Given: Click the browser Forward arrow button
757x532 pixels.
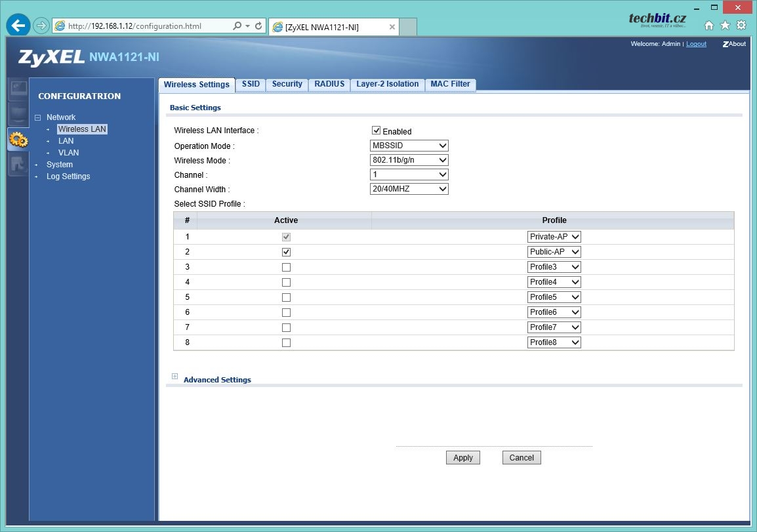Looking at the screenshot, I should 41,26.
